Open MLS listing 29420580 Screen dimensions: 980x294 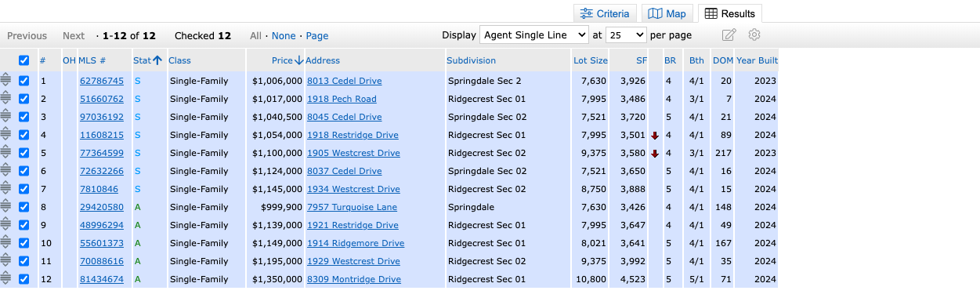(102, 207)
